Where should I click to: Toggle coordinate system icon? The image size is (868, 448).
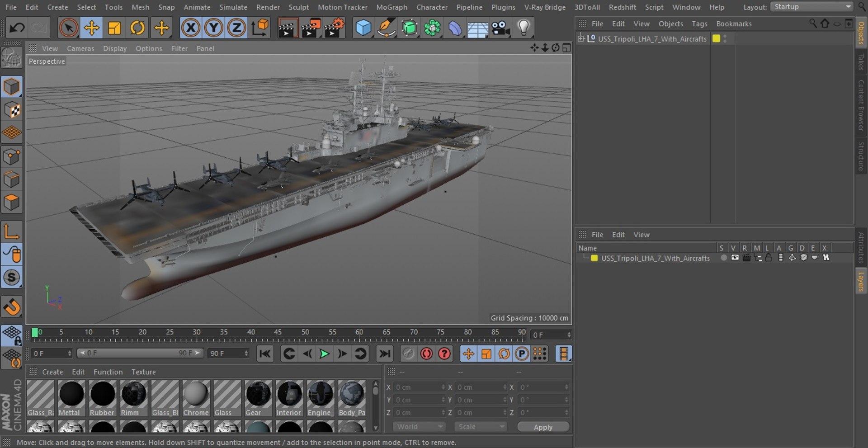point(260,28)
